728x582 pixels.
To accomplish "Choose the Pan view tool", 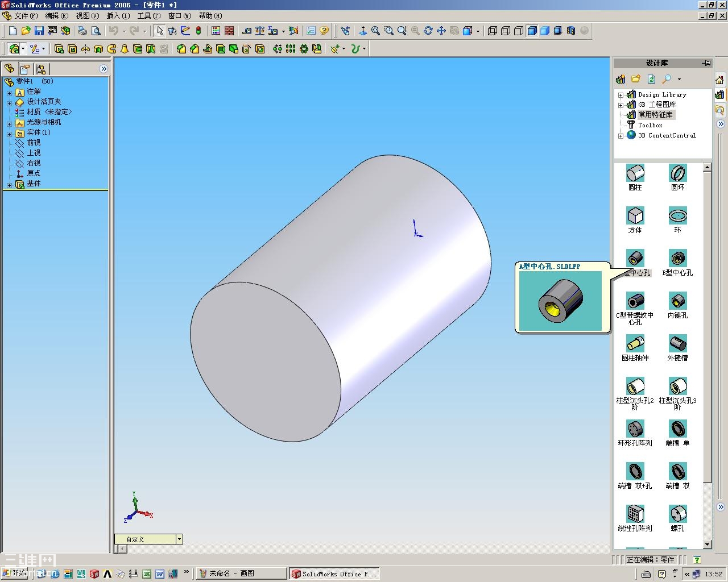I will click(441, 31).
